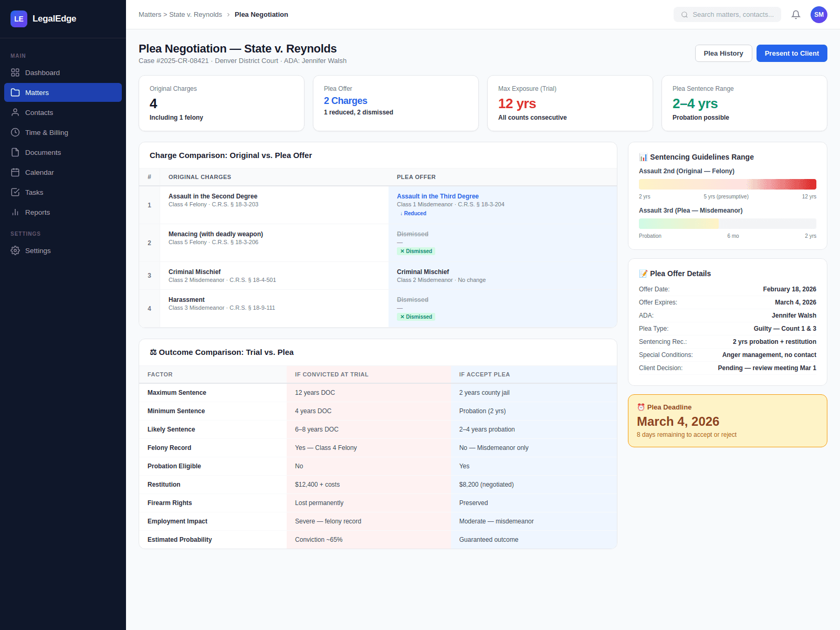The image size is (840, 630).
Task: Click 'Pending — review meeting Mar 1' value
Action: [x=767, y=368]
